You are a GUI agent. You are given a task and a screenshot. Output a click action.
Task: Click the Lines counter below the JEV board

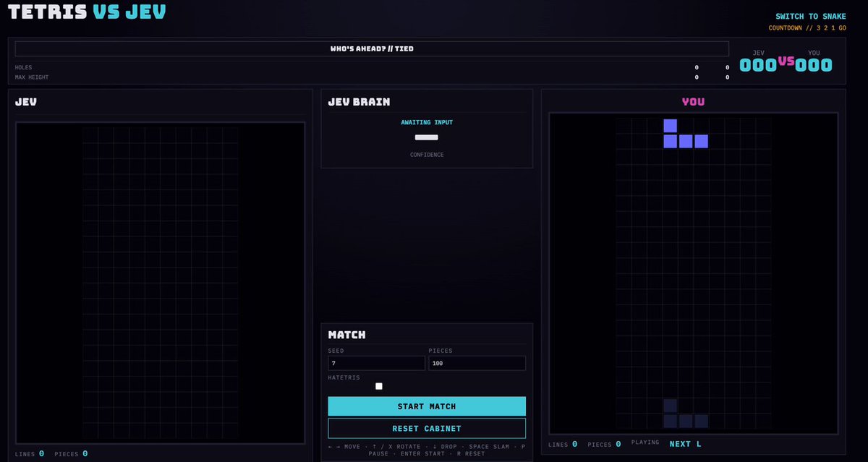(x=30, y=454)
